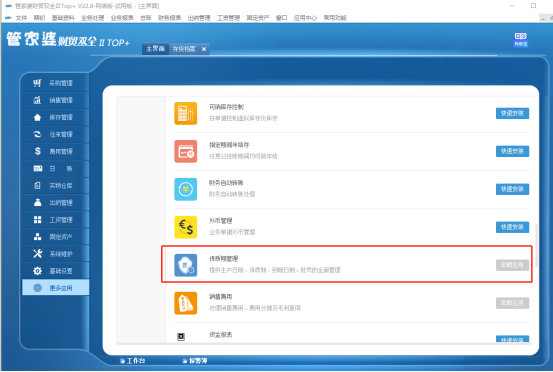The image size is (553, 372).
Task: Click the 财务自动转账 yen circle icon
Action: click(x=186, y=189)
